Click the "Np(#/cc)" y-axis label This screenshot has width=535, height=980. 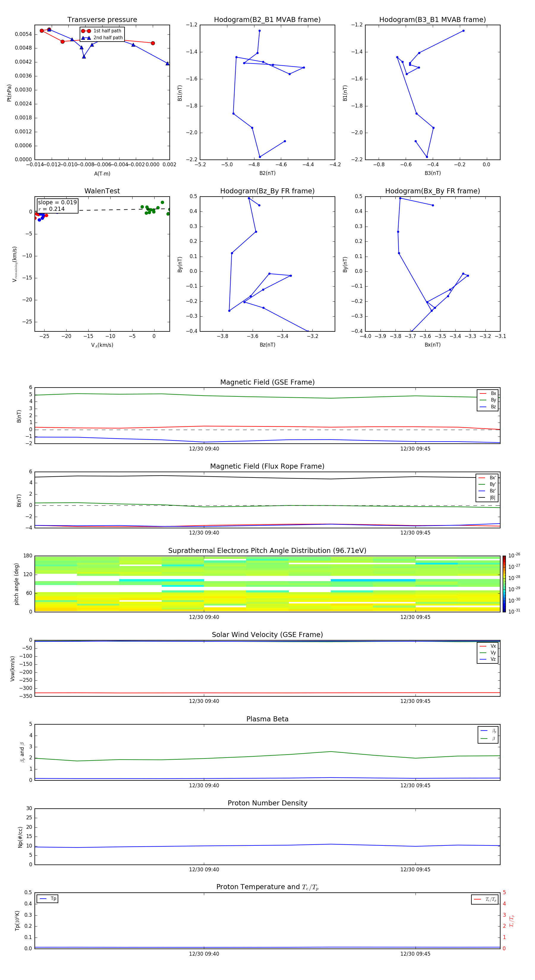tap(20, 837)
